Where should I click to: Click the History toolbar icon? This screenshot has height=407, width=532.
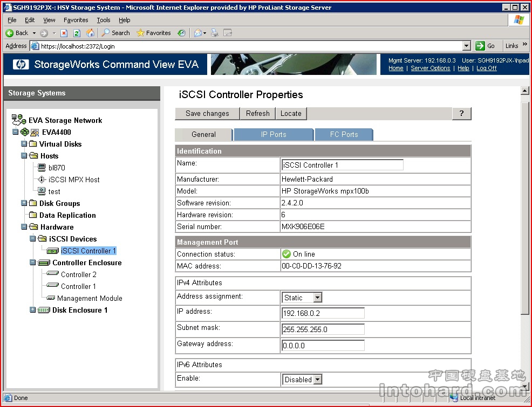(x=182, y=33)
